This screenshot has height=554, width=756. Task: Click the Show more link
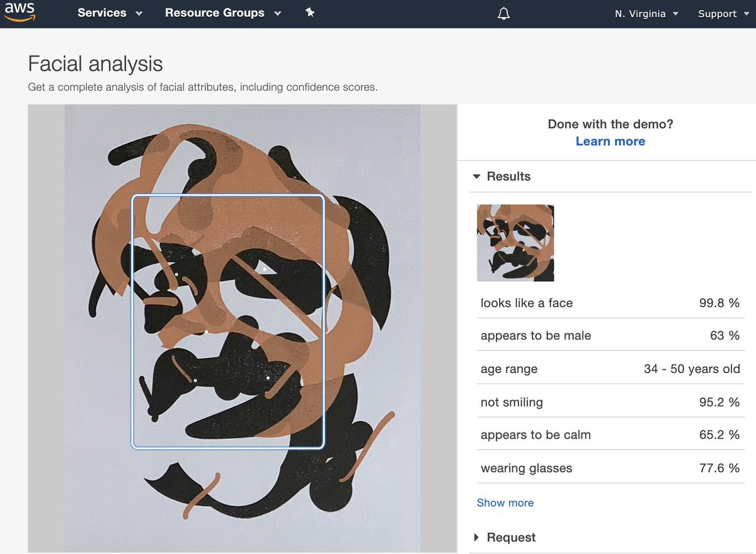point(505,503)
